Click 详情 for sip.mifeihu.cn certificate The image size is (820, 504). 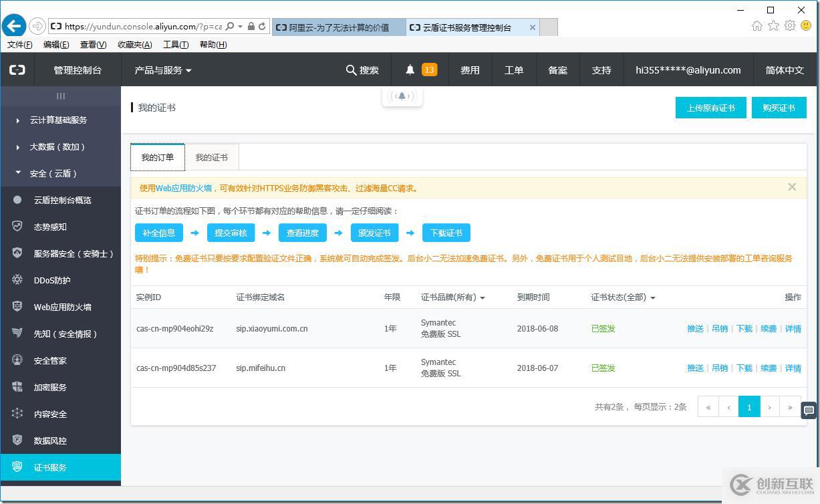793,368
